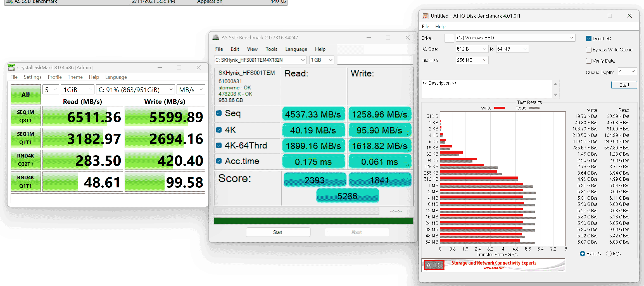644x286 pixels.
Task: Open the I/O Size 64 MB dropdown
Action: point(512,49)
